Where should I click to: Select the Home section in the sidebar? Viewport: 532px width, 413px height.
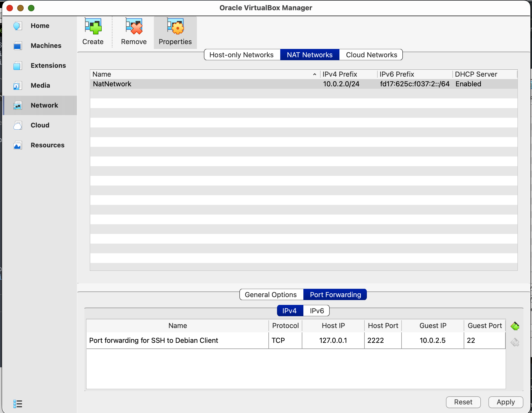click(17, 26)
